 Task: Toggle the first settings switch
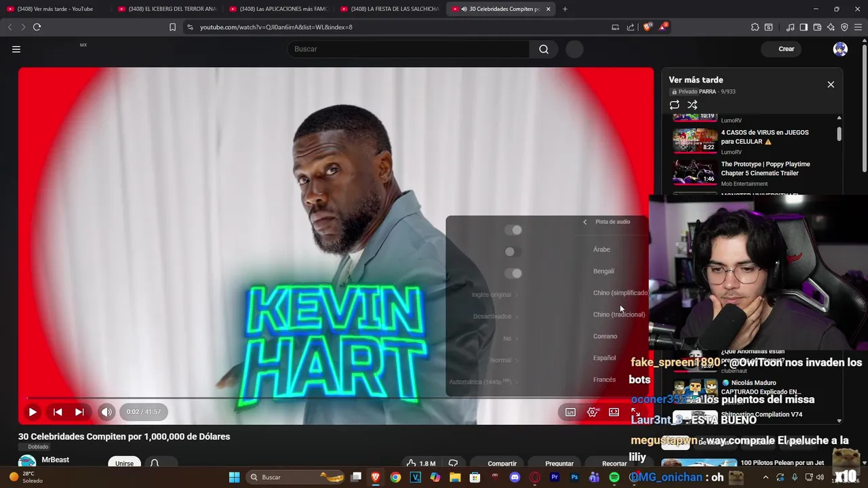513,230
